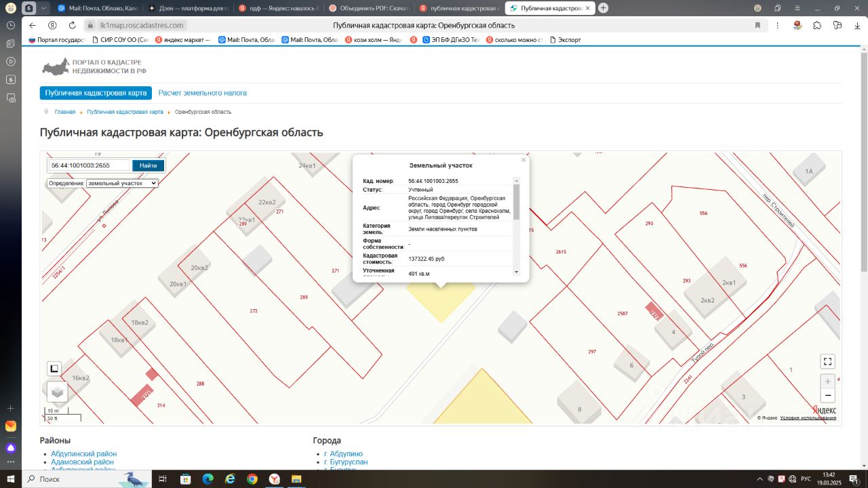Open the notifications center icon

[x=854, y=479]
